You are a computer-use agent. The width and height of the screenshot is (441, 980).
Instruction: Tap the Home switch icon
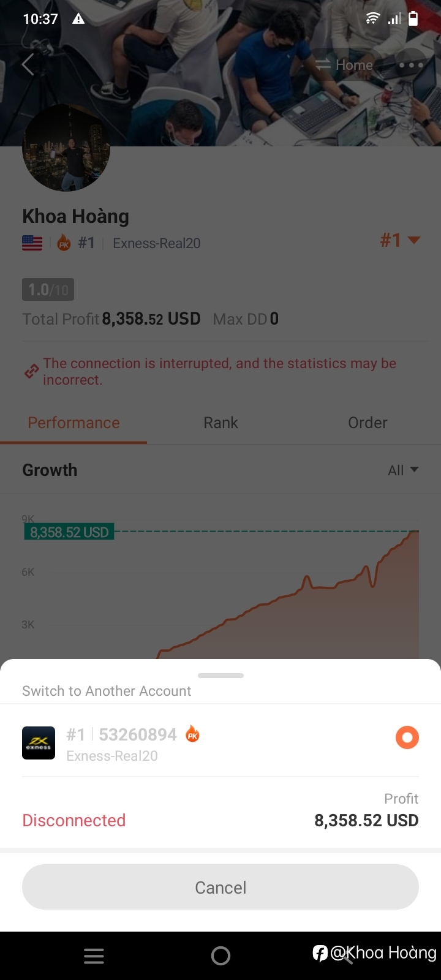coord(323,65)
